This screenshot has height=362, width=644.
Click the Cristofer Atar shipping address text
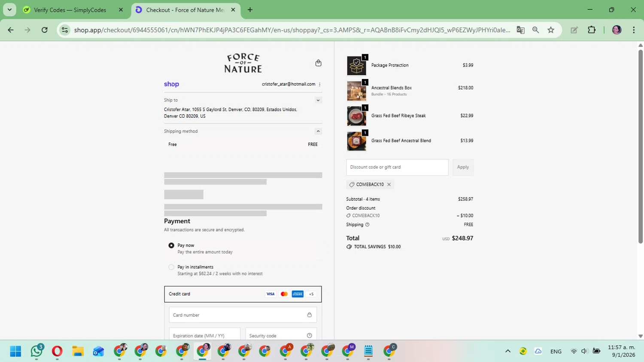tap(231, 113)
